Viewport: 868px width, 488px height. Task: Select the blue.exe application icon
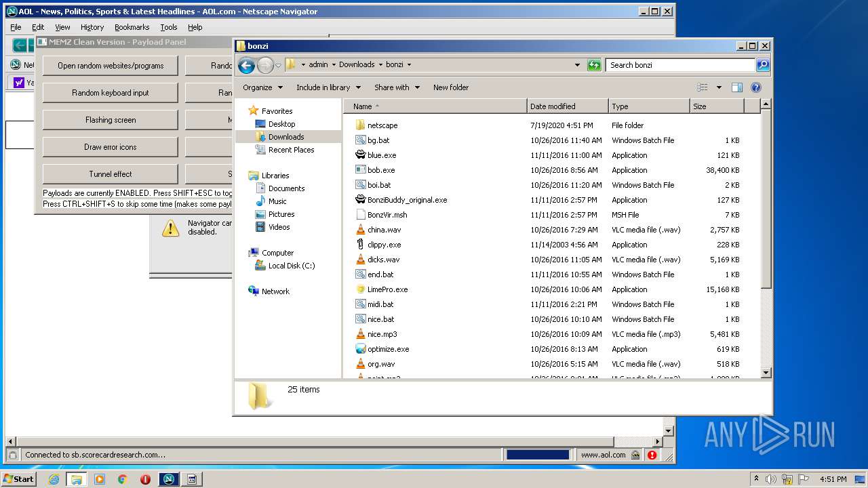click(361, 155)
